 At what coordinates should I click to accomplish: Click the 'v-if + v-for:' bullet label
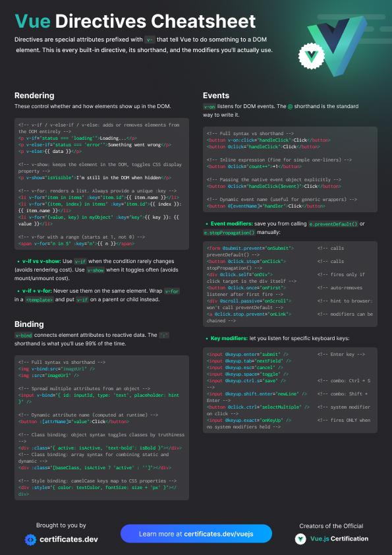(x=37, y=291)
